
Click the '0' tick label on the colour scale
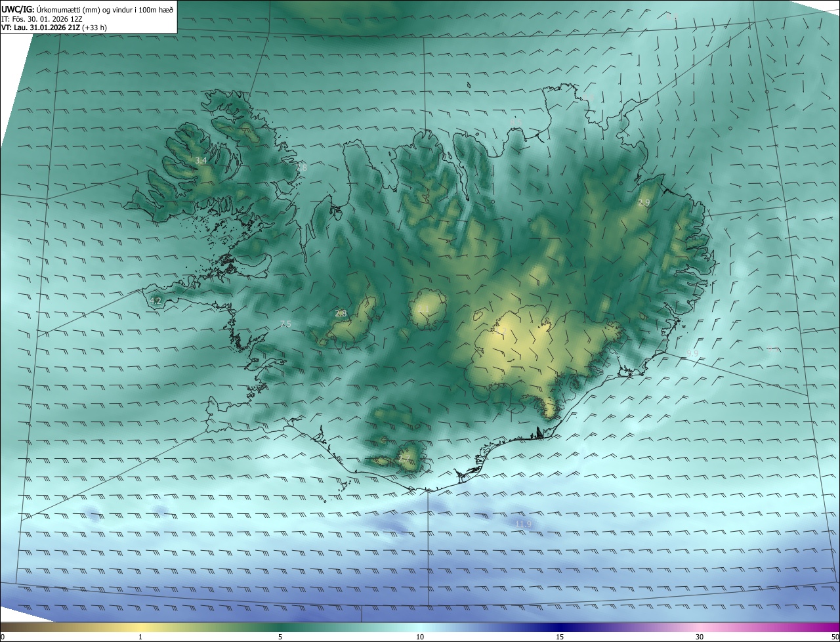[3, 637]
